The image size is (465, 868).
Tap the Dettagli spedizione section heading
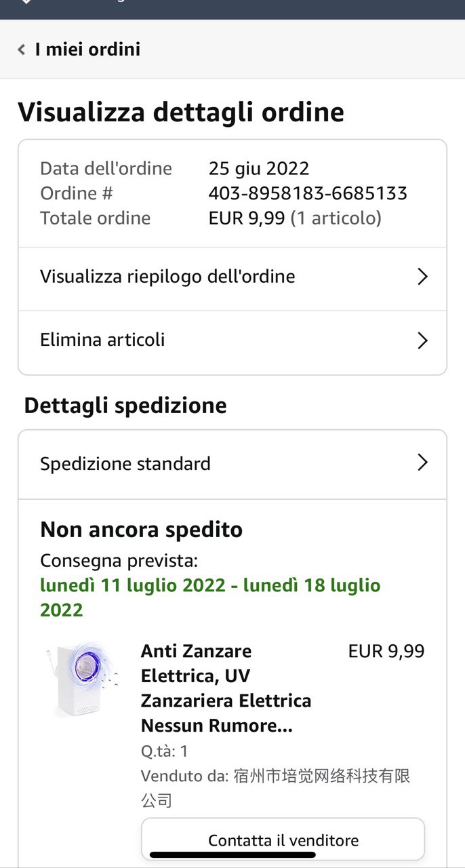(x=125, y=406)
